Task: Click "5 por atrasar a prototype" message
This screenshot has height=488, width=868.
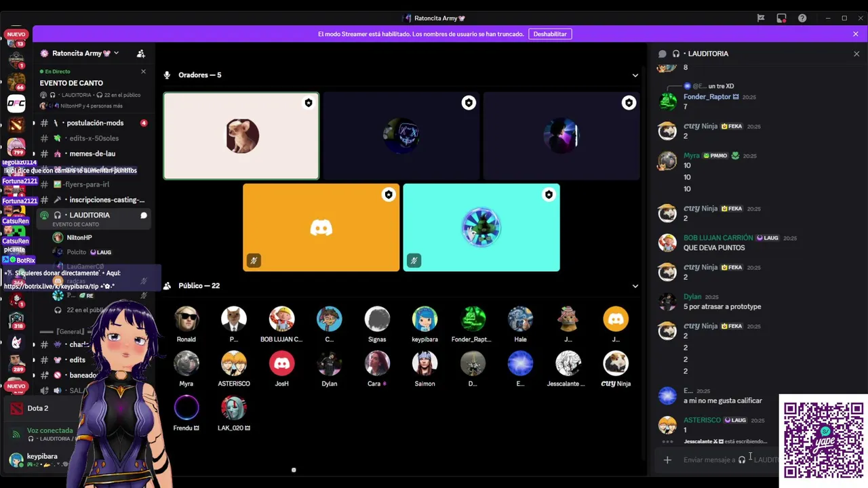Action: click(x=722, y=307)
